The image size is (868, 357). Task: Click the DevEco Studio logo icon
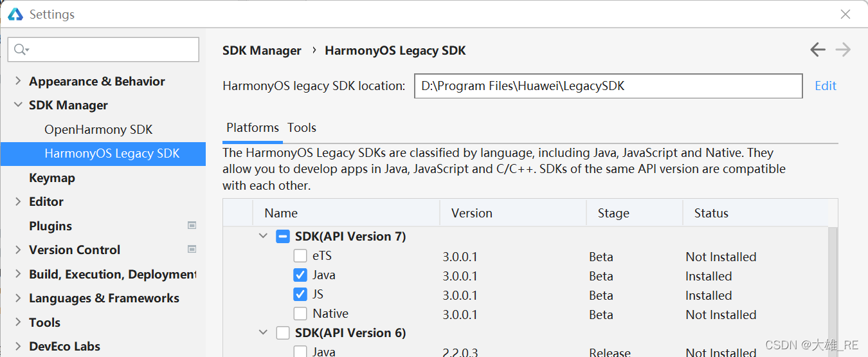tap(15, 14)
